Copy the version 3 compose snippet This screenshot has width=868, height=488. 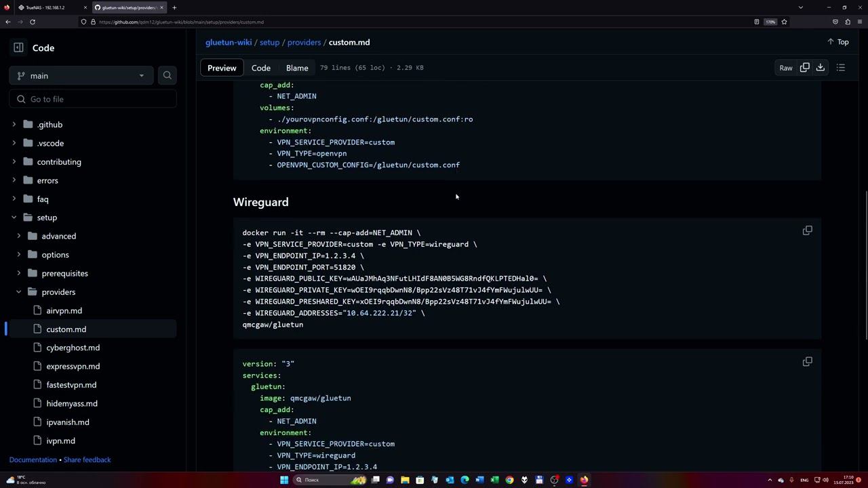tap(807, 361)
